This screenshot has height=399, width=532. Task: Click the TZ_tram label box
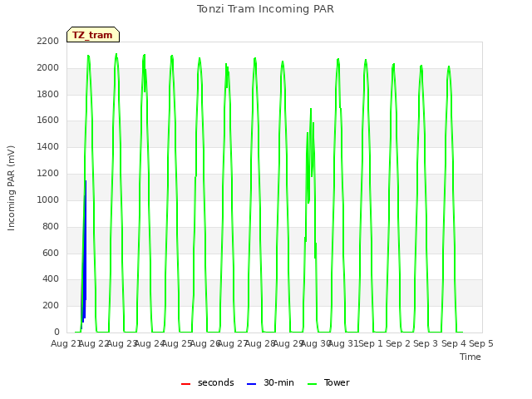click(x=93, y=35)
